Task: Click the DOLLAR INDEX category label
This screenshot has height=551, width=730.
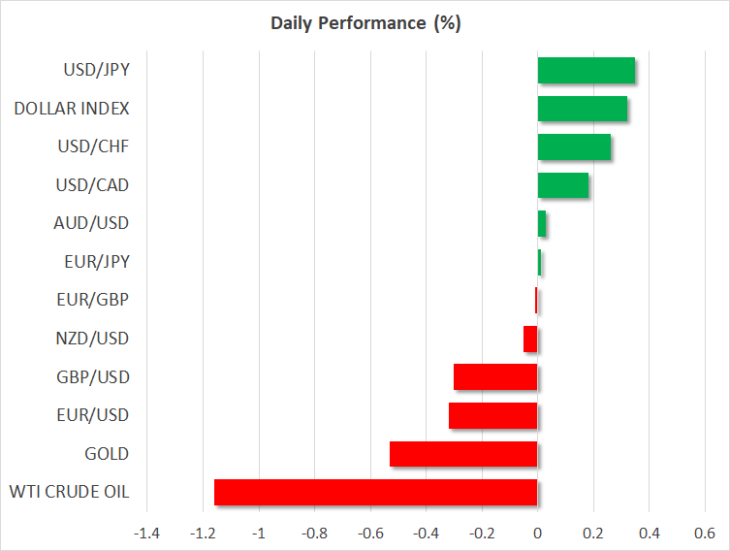Action: [x=72, y=108]
